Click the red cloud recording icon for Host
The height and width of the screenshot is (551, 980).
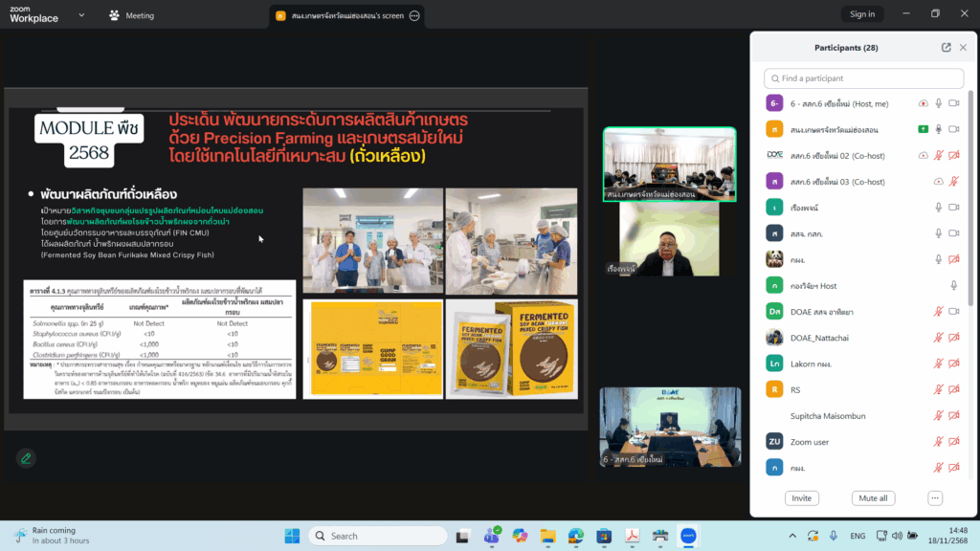point(923,103)
